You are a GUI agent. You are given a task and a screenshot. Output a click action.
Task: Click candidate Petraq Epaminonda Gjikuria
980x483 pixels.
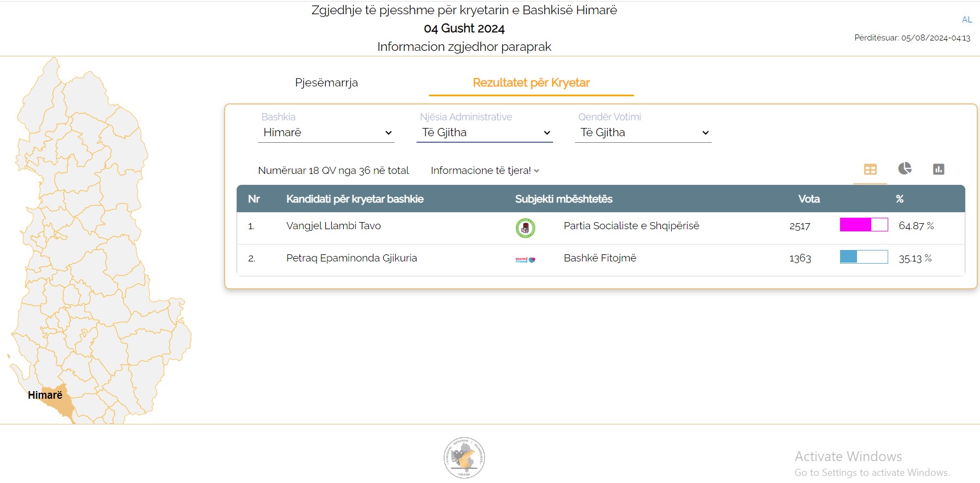coord(351,258)
